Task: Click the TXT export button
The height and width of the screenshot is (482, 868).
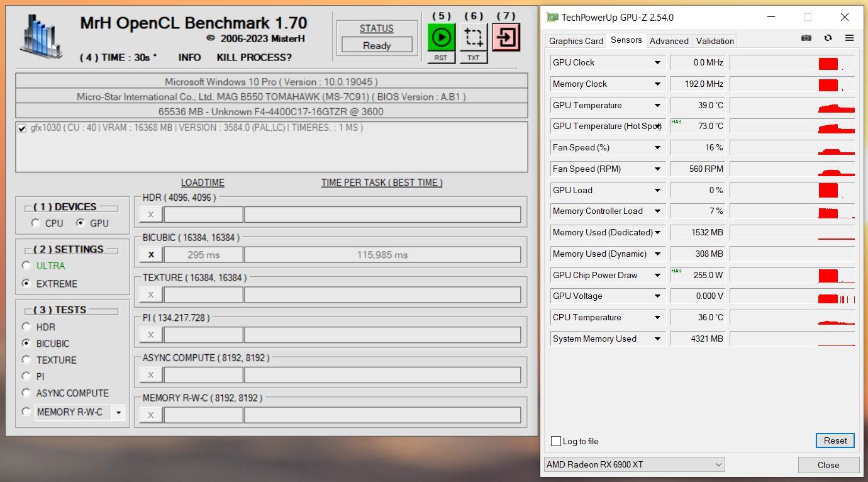Action: pos(473,58)
